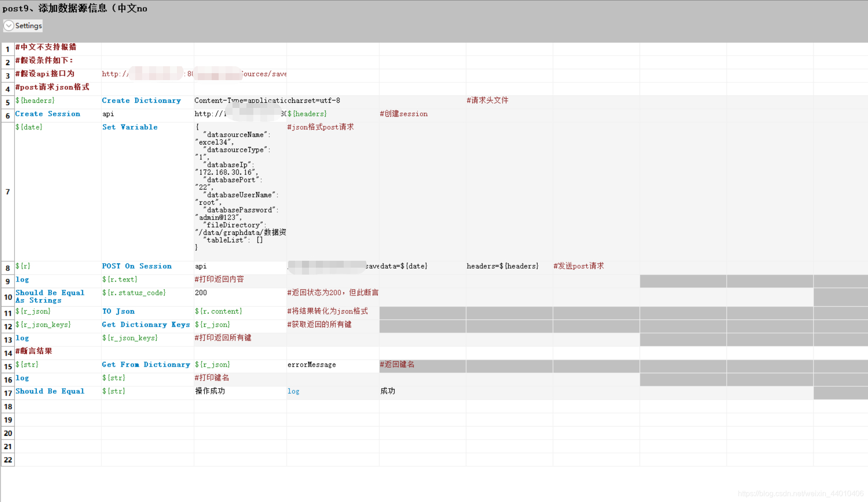The width and height of the screenshot is (868, 502).
Task: Click the TO Json keyword cell
Action: [x=118, y=311]
